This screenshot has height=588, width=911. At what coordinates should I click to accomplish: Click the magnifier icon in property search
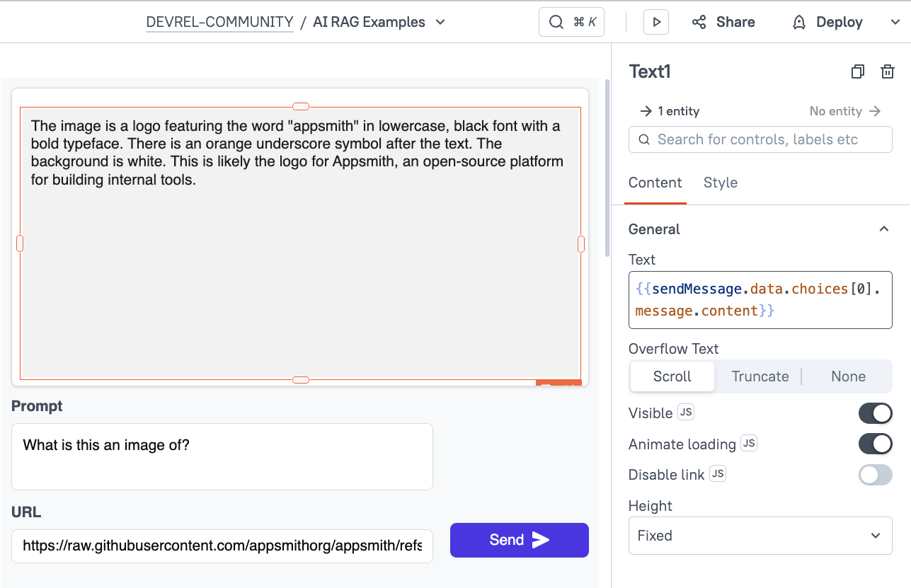pyautogui.click(x=644, y=139)
